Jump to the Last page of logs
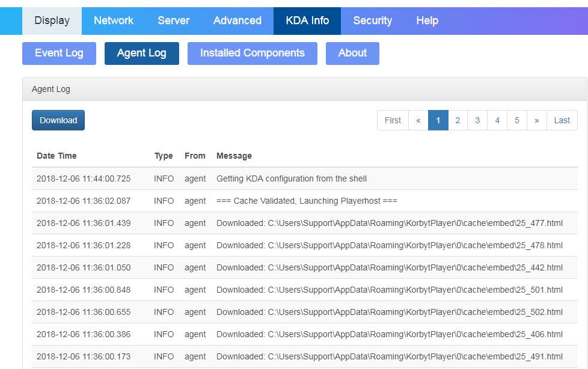The image size is (588, 369). [x=562, y=120]
